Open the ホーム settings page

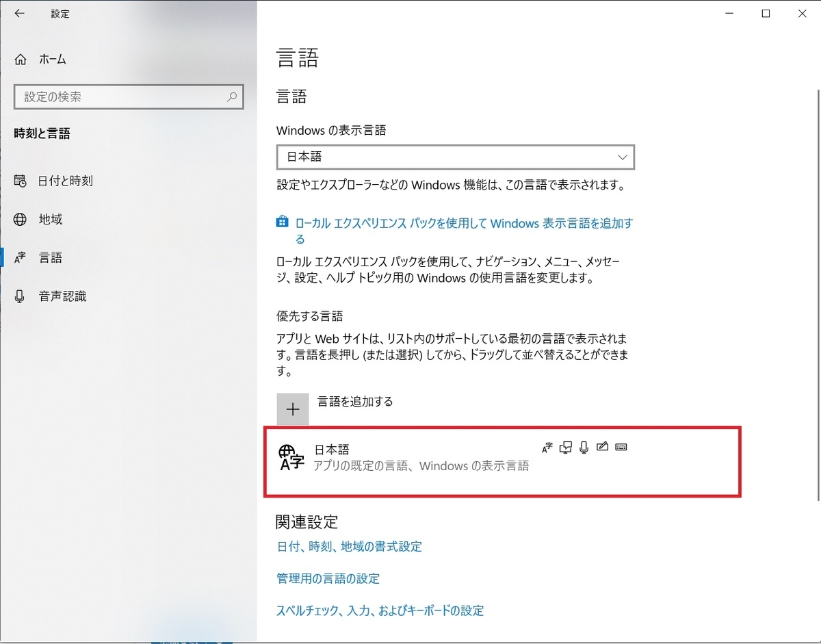[x=53, y=59]
